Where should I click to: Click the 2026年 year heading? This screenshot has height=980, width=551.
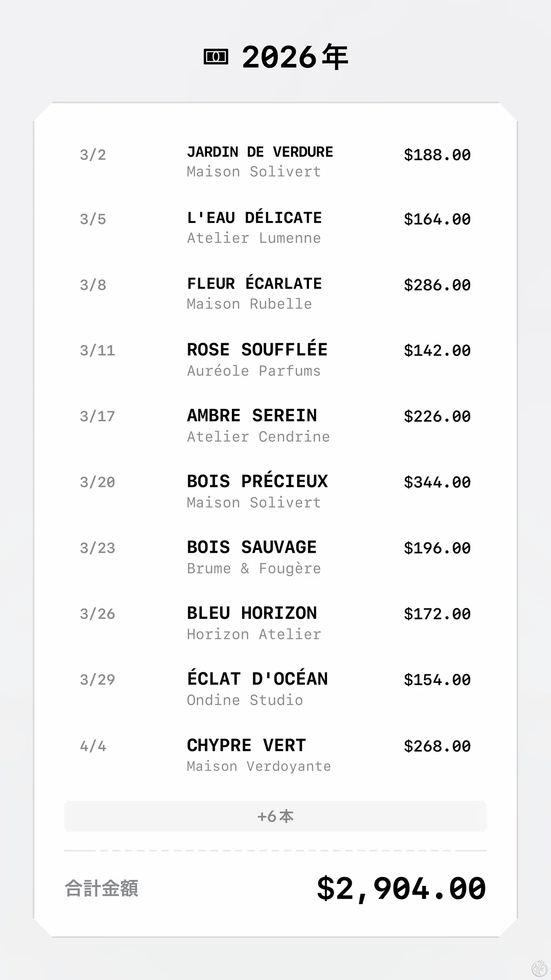tap(295, 57)
